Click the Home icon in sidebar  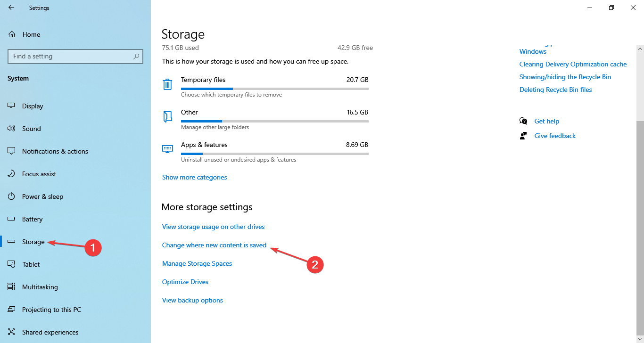point(12,34)
